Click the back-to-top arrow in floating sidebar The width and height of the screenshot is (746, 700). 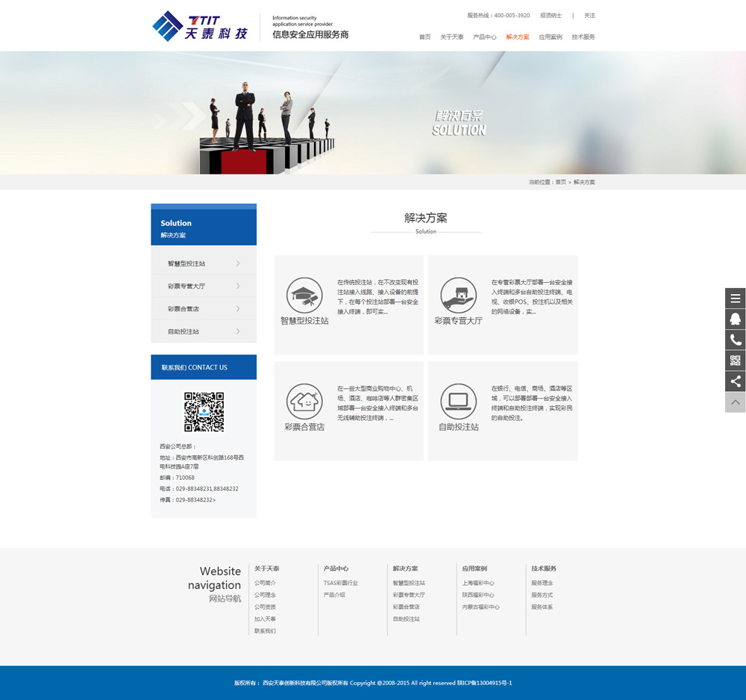[x=736, y=402]
